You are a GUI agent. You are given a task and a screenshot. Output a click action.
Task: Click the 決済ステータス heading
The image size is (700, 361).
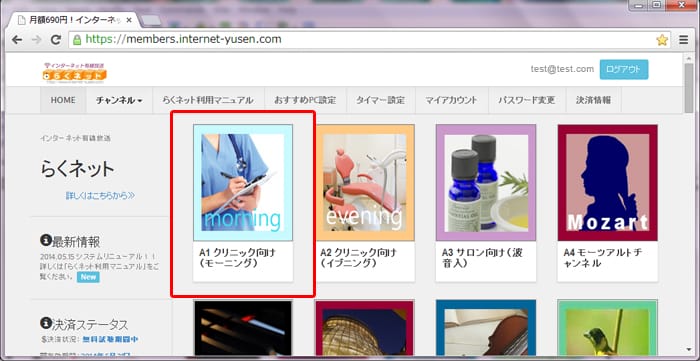[x=90, y=324]
